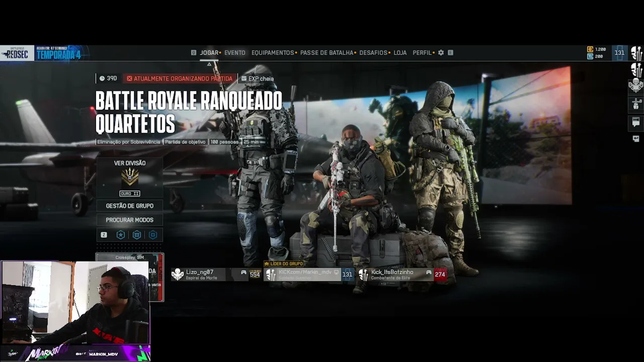This screenshot has width=644, height=362.
Task: Select the rightmost blue hexagon badge icon
Action: [153, 235]
